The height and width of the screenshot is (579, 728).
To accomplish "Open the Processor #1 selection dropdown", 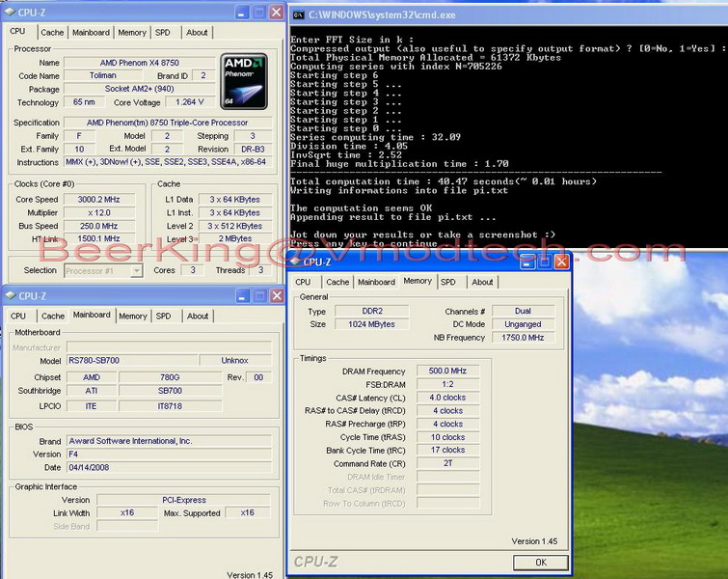I will 136,270.
